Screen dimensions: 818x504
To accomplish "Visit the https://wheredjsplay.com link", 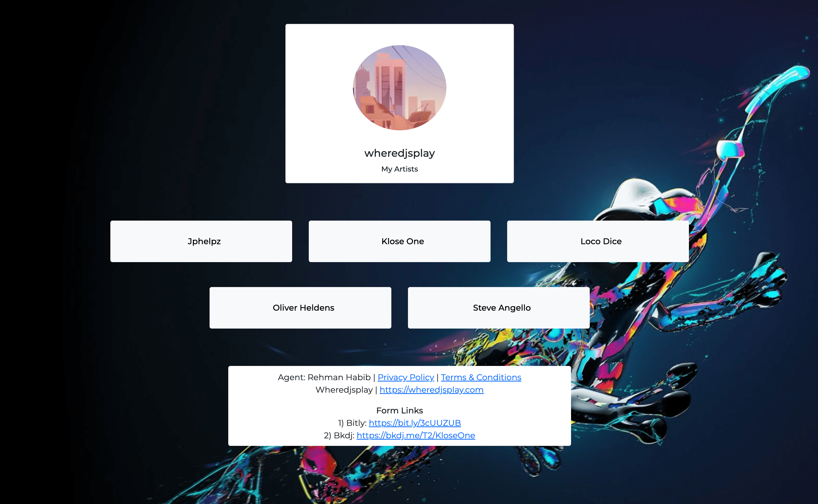I will [x=432, y=390].
